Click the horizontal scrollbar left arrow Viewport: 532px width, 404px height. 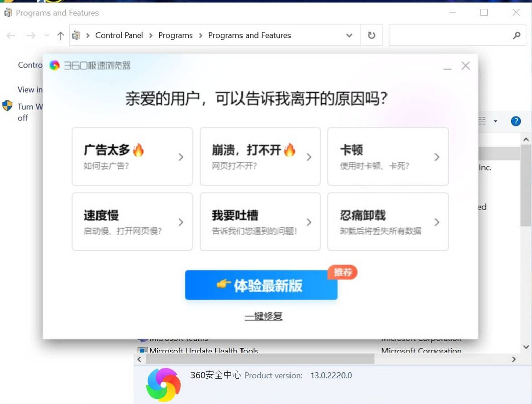tap(139, 359)
